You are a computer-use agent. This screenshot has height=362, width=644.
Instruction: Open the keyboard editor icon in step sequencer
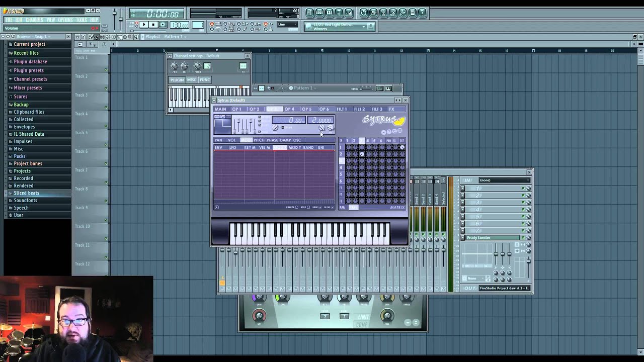388,88
